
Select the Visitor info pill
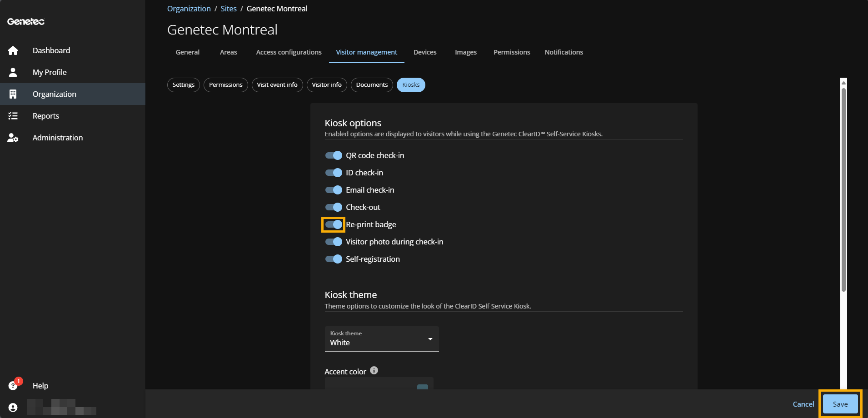[x=327, y=85]
